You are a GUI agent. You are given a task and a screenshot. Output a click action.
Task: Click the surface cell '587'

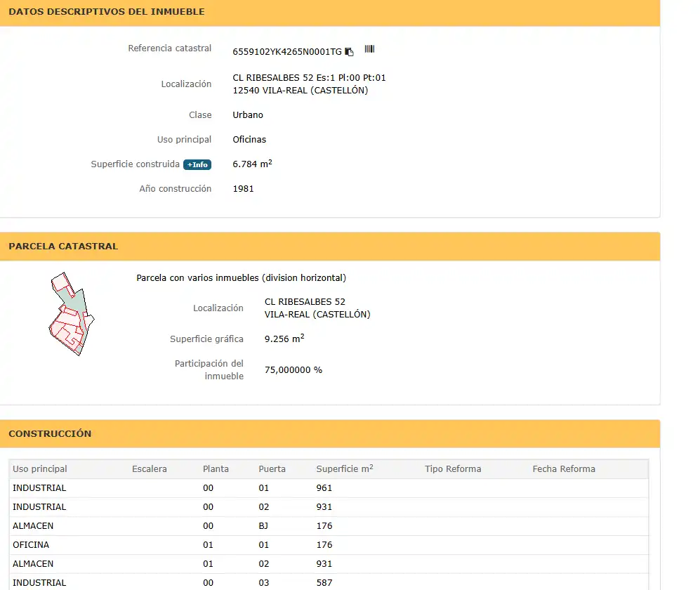click(324, 583)
